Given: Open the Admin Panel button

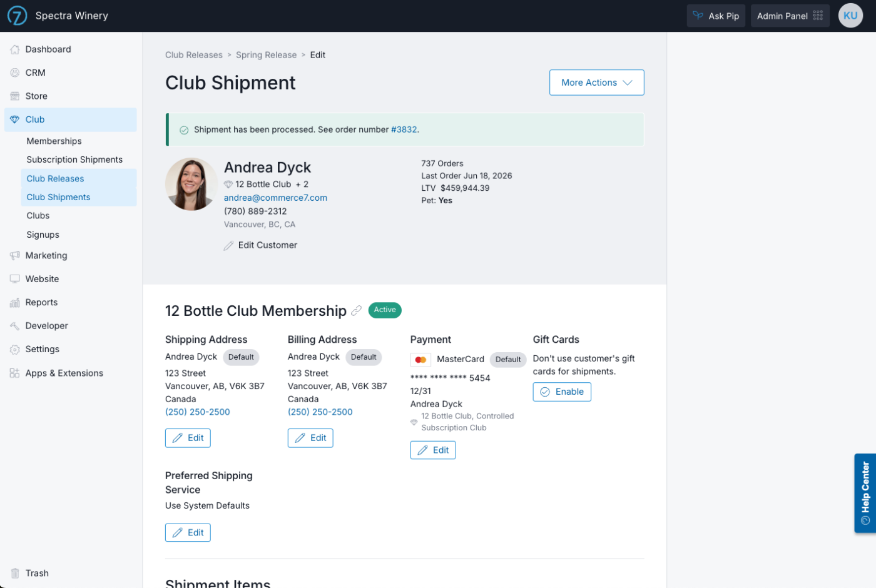Looking at the screenshot, I should [x=790, y=16].
